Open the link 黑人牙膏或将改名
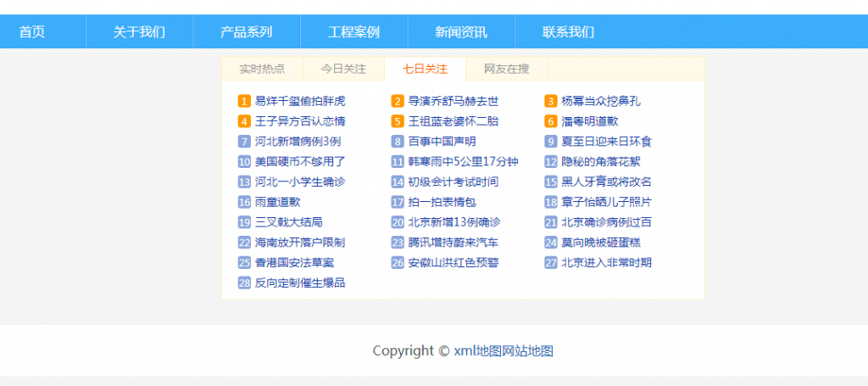 (607, 182)
